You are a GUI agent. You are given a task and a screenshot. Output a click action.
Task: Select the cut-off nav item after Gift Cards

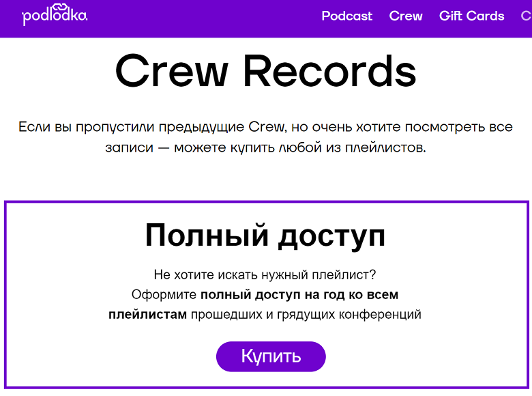(x=526, y=16)
